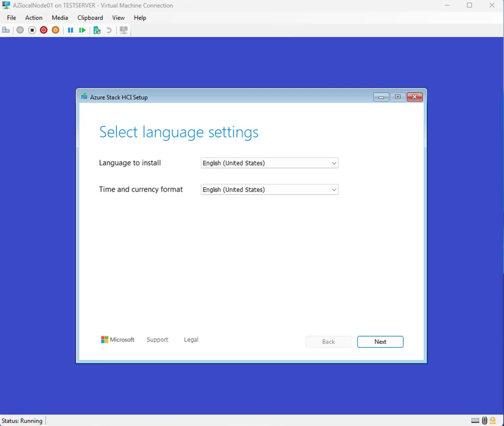Screen dimensions: 504x426
Task: Click the red Shut Down toolbar icon
Action: click(x=44, y=30)
